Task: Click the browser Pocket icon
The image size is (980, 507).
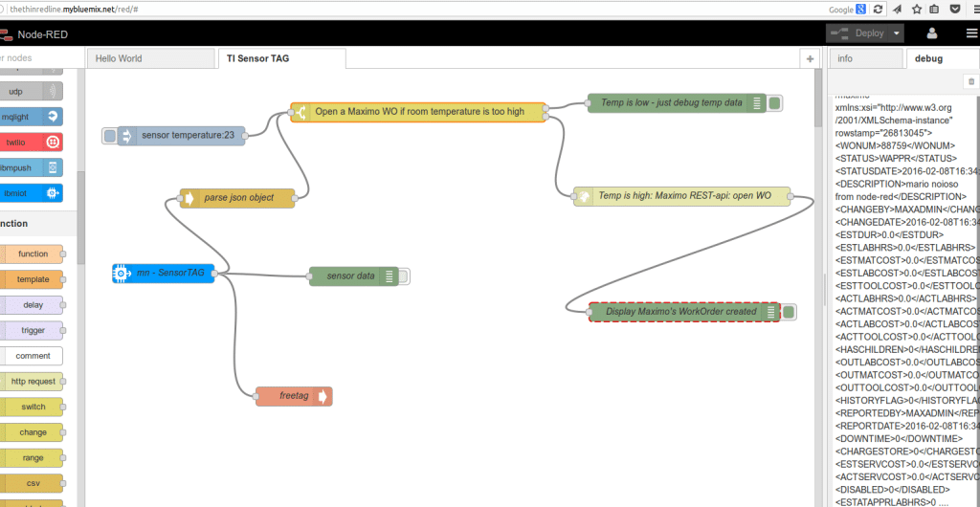Action: [x=956, y=10]
